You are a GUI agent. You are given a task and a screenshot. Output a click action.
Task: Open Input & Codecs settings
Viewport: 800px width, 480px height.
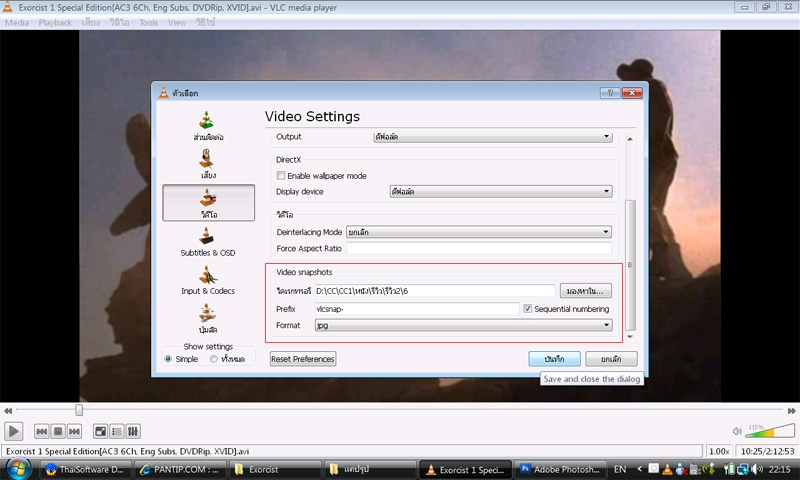tap(208, 281)
